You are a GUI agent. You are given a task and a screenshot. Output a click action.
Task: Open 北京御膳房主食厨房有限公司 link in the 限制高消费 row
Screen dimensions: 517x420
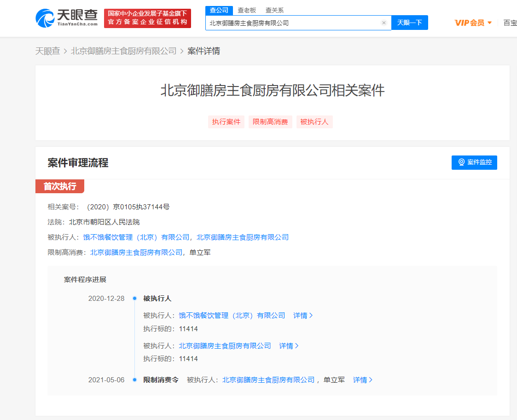coord(136,253)
